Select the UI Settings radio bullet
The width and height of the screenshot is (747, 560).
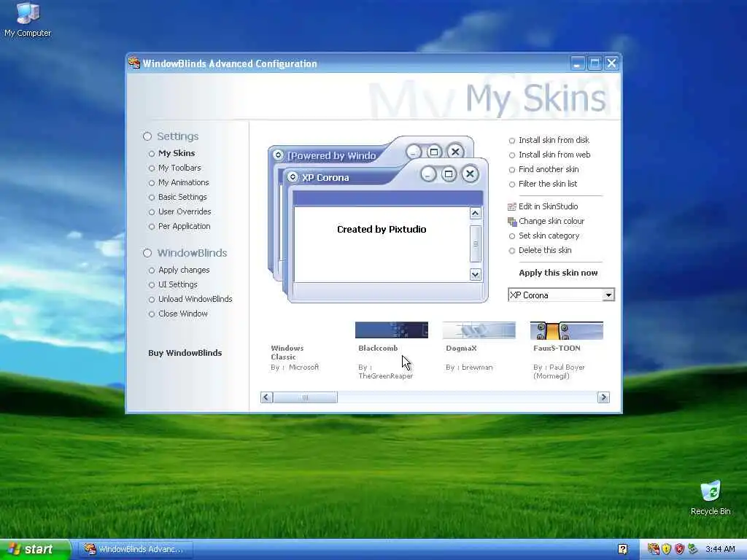pos(152,285)
